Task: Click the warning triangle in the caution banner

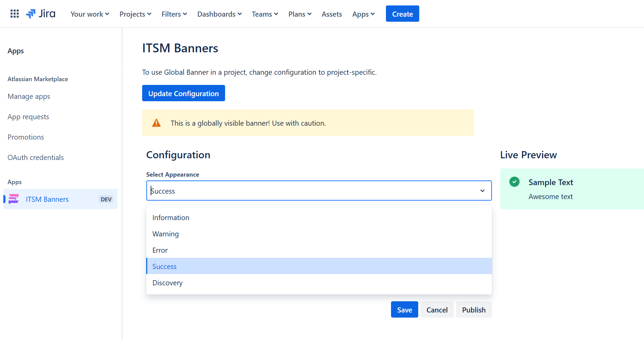Action: click(156, 123)
